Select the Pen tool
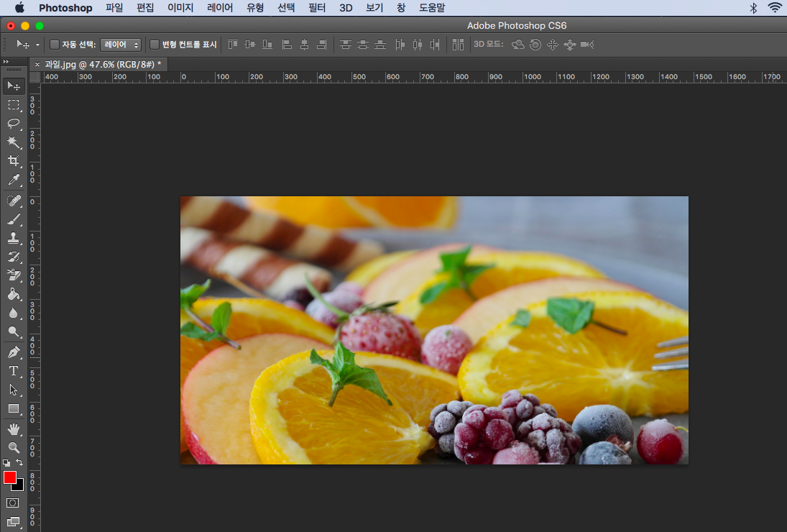This screenshot has width=787, height=532. [x=14, y=352]
